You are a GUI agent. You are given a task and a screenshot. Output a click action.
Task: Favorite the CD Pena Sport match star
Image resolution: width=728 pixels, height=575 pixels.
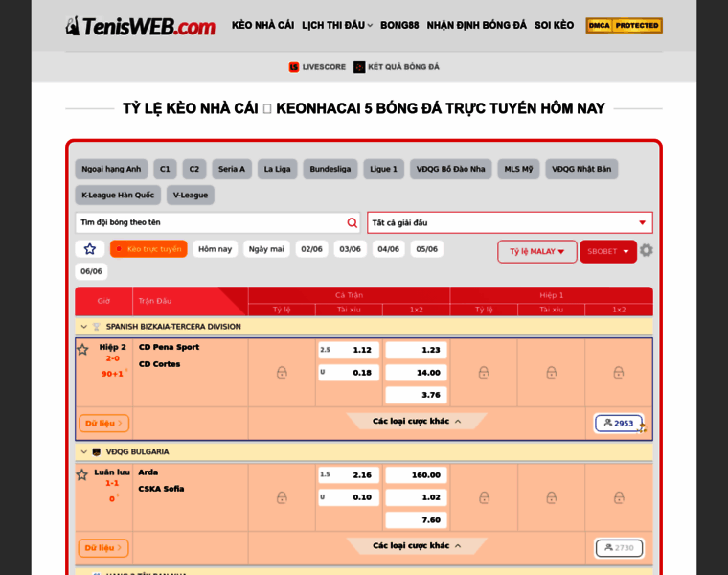point(82,349)
